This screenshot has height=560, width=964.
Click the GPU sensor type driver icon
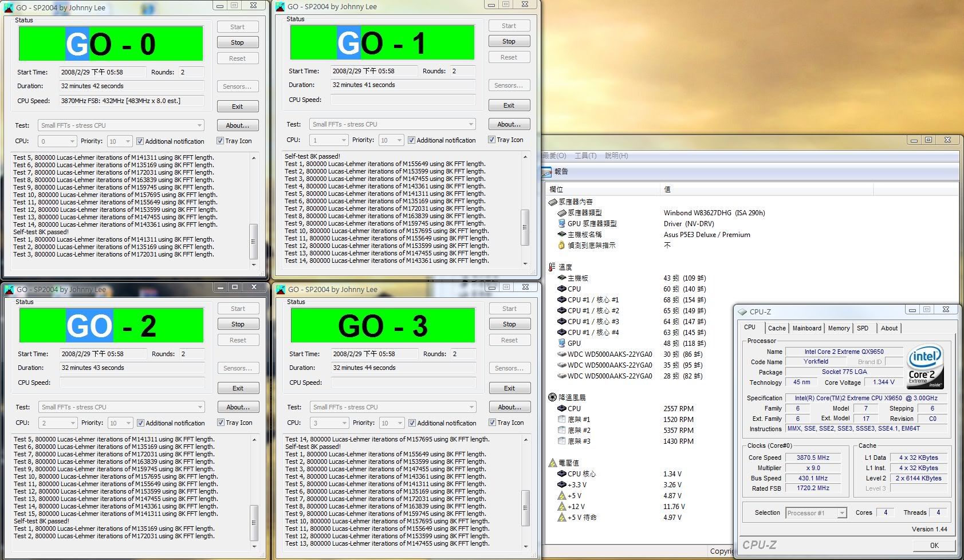click(562, 224)
